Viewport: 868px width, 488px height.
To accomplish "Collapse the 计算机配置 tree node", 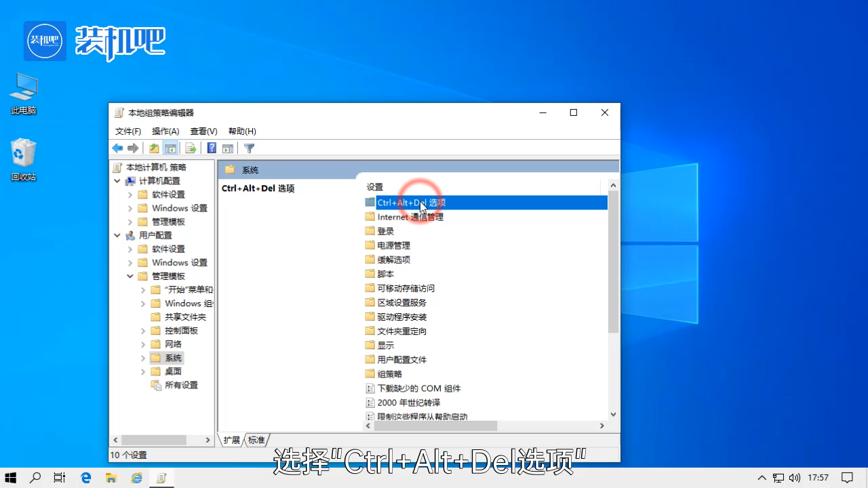I will pos(117,181).
